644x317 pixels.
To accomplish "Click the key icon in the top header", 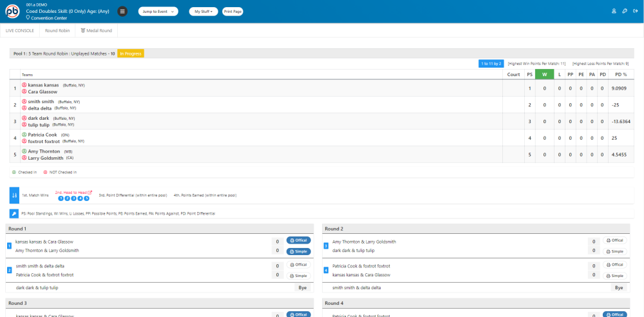I will click(x=625, y=12).
